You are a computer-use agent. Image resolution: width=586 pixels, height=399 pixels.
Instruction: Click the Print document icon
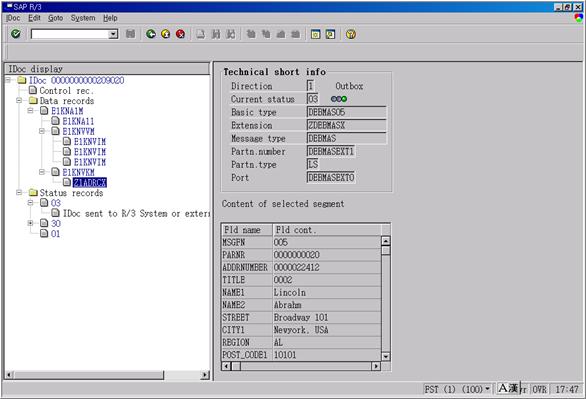pos(201,34)
